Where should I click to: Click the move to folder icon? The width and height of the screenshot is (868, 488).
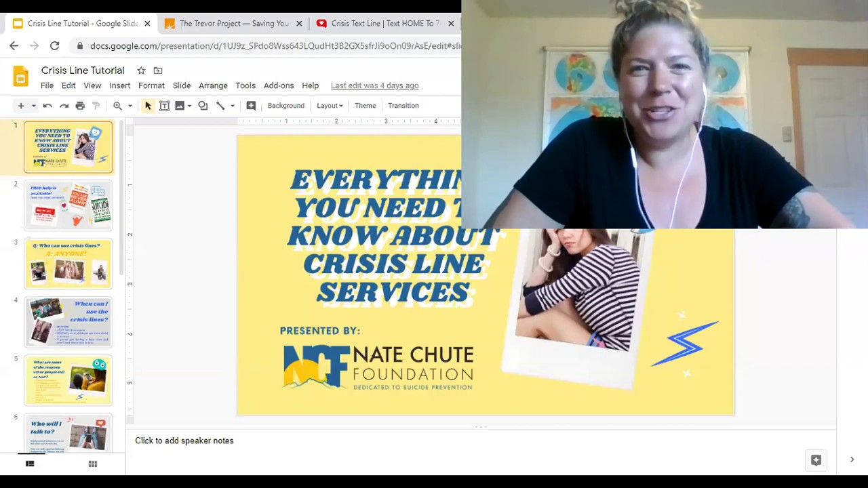pyautogui.click(x=158, y=70)
